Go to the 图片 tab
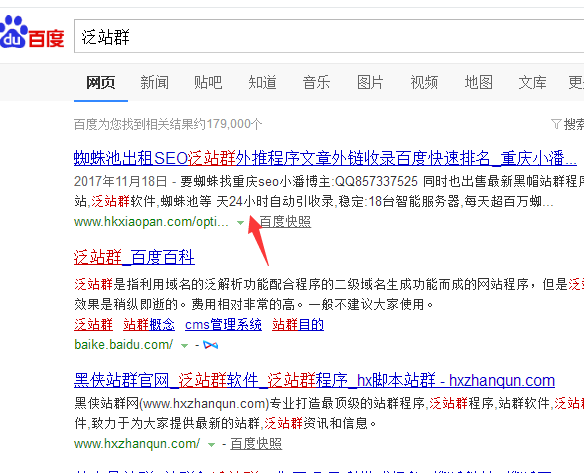This screenshot has width=584, height=473. pyautogui.click(x=370, y=82)
